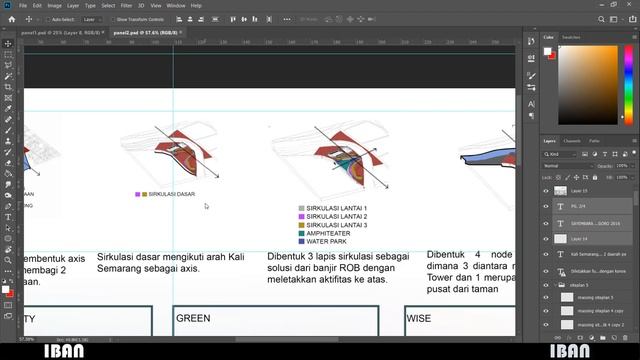Enable the Auto-Select checkbox
The width and height of the screenshot is (640, 360).
tap(48, 19)
